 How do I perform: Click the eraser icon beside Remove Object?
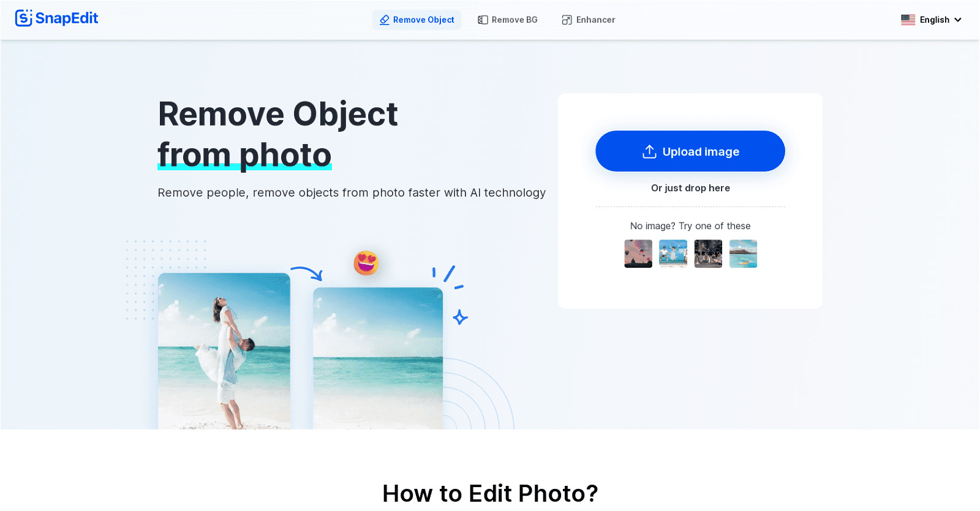pyautogui.click(x=385, y=20)
